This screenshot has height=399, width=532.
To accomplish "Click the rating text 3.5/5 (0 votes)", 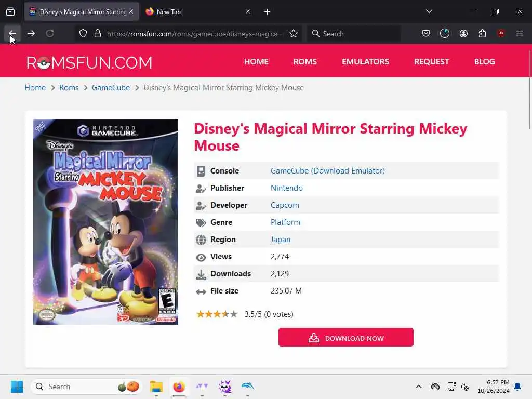I will (269, 314).
